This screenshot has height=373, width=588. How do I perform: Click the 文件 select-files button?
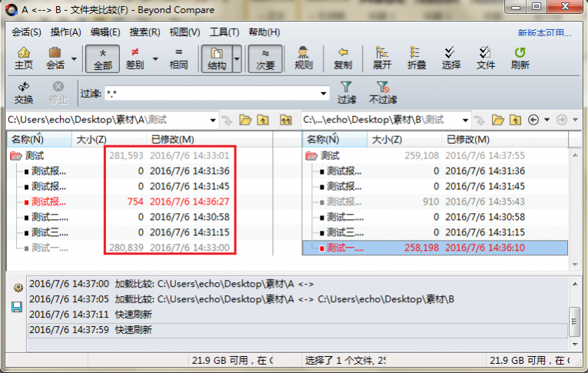pyautogui.click(x=485, y=58)
